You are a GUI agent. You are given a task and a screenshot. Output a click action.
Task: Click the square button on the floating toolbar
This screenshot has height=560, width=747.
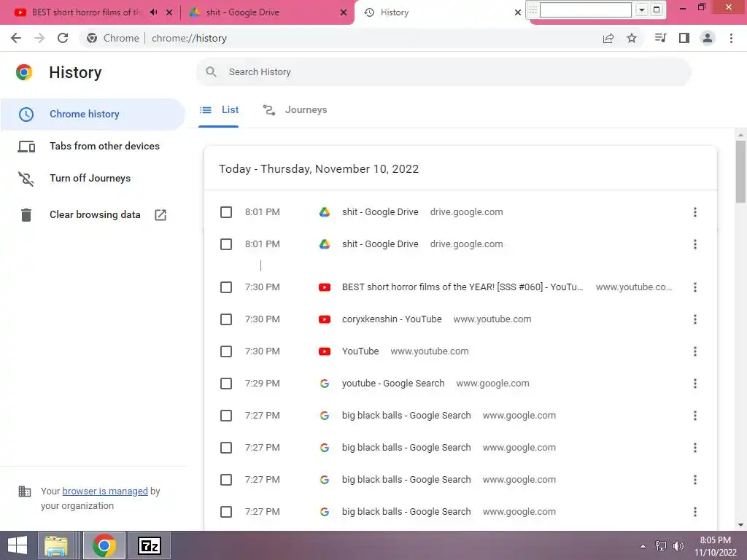pyautogui.click(x=657, y=9)
